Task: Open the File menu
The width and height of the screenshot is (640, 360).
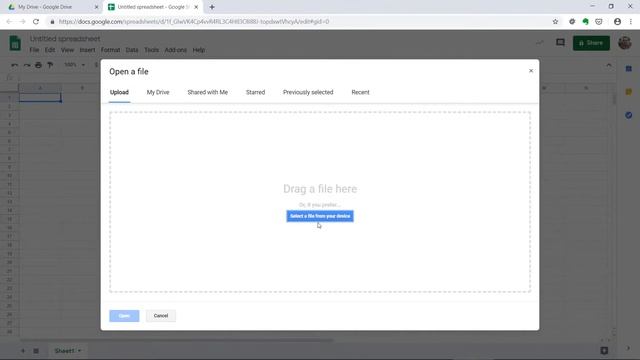Action: (34, 50)
